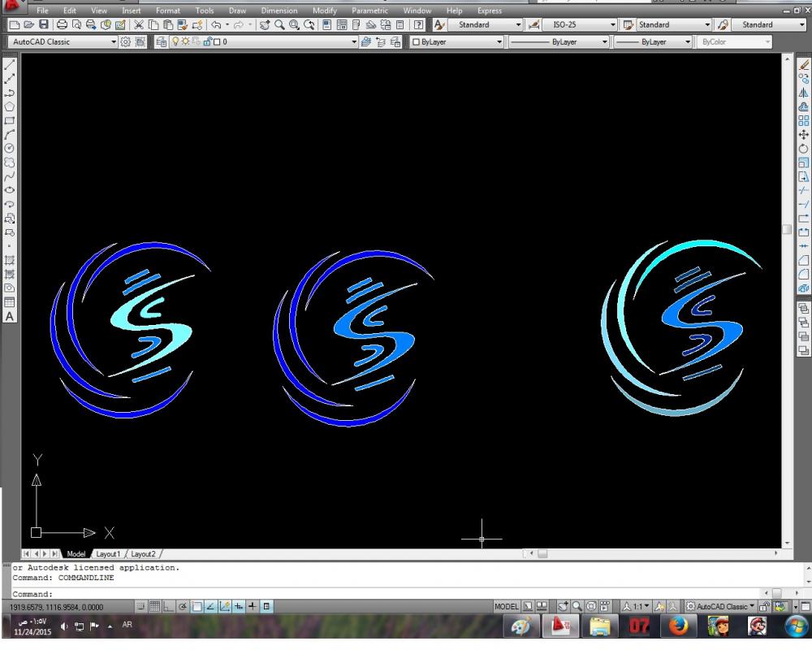The width and height of the screenshot is (812, 650).
Task: Select the Offset tool
Action: tap(803, 106)
